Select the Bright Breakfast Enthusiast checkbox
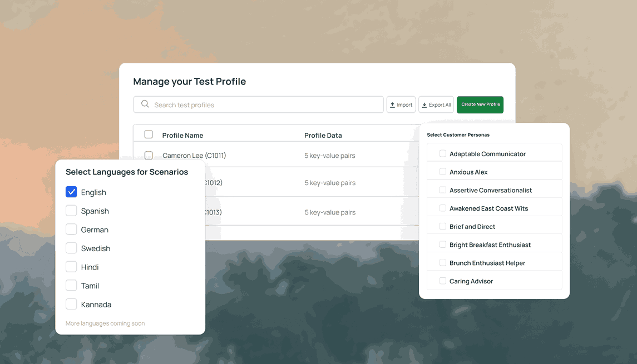 pyautogui.click(x=443, y=245)
